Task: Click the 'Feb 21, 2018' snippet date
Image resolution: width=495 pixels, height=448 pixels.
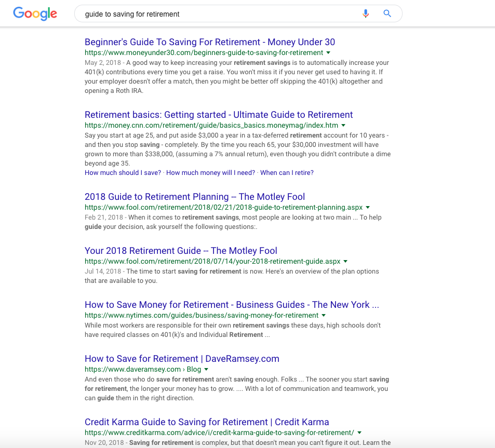Action: [104, 217]
